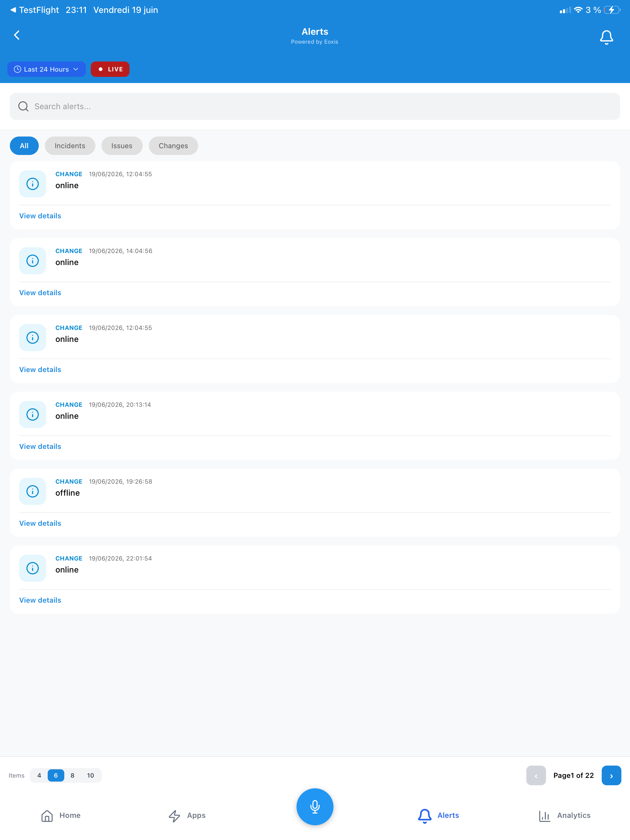Tap the Alerts header title
This screenshot has width=630, height=840.
(x=315, y=32)
